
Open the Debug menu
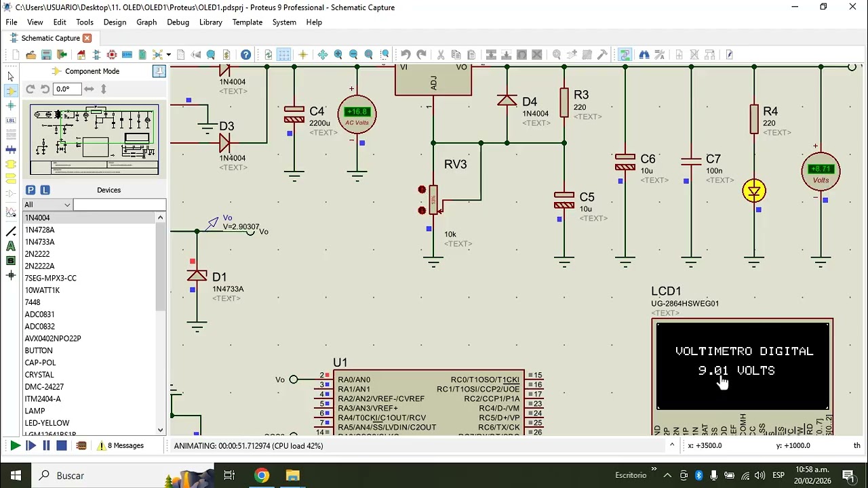click(178, 22)
